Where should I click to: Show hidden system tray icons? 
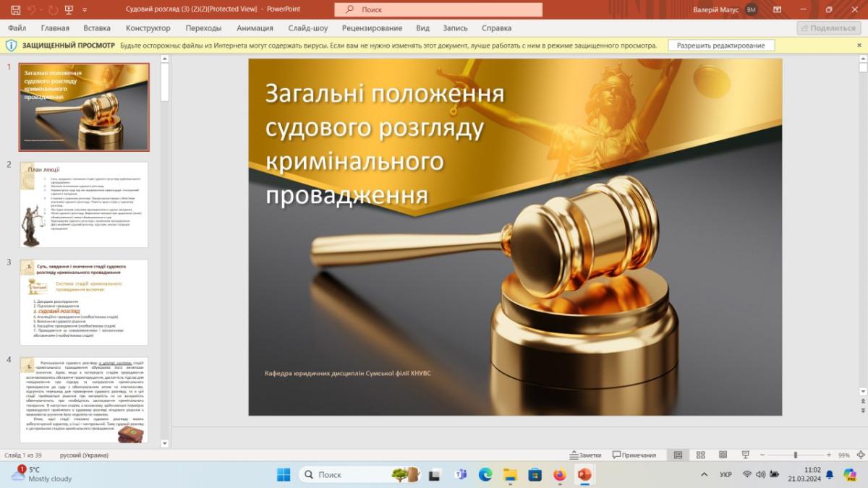(x=705, y=475)
